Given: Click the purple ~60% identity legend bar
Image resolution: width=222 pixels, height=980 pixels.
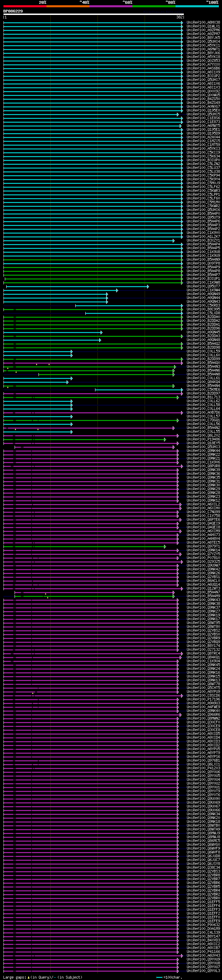Looking at the screenshot, I should (111, 6).
